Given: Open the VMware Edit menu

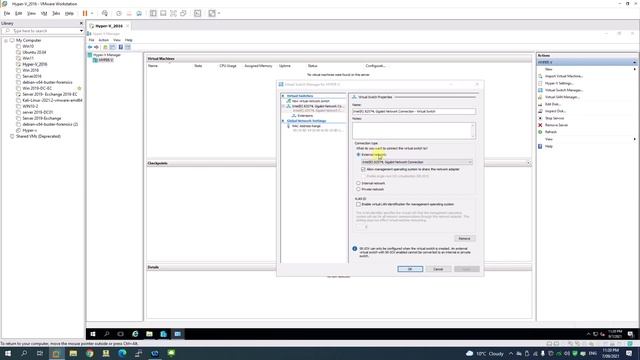Looking at the screenshot, I should (x=19, y=13).
